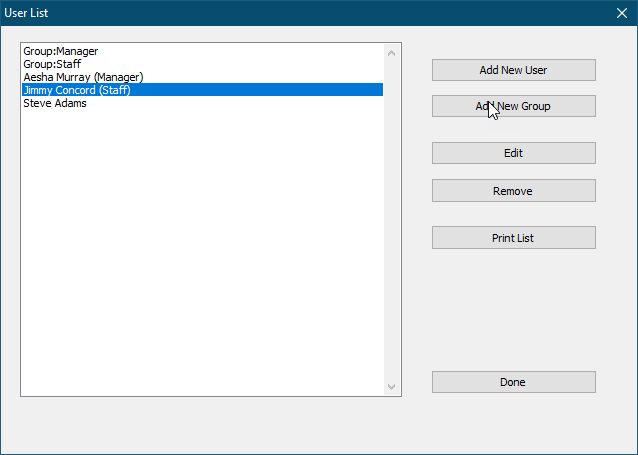Click empty white space below Steve Adams

200,250
